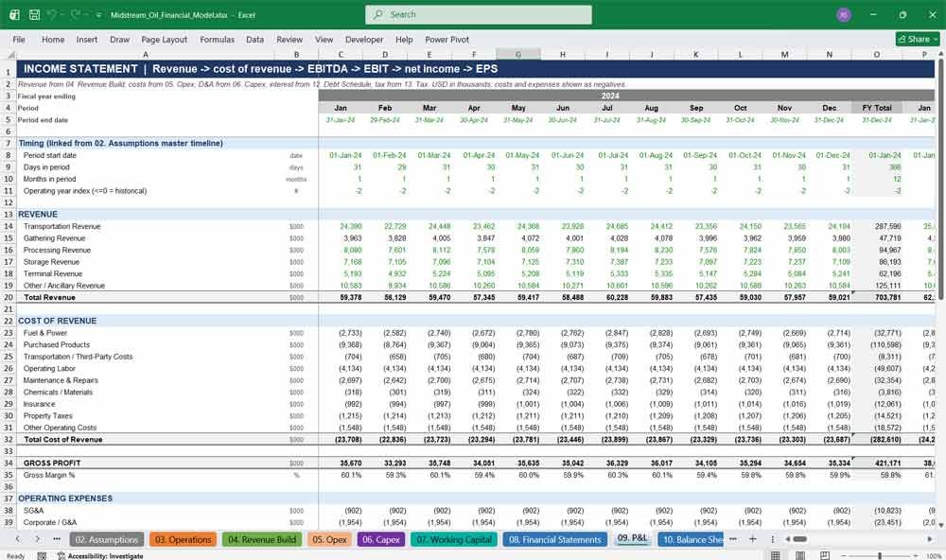The image size is (946, 560).
Task: Save the workbook with the Save icon
Action: click(x=34, y=14)
